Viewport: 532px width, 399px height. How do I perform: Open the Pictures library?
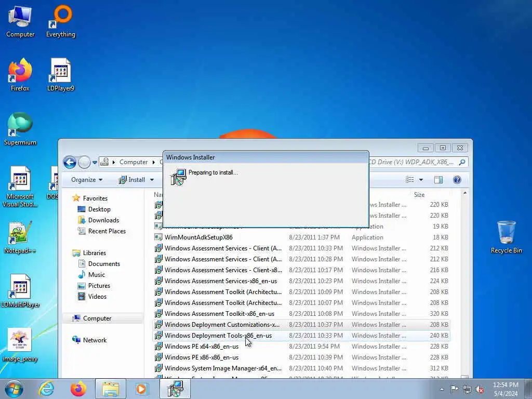pos(99,285)
